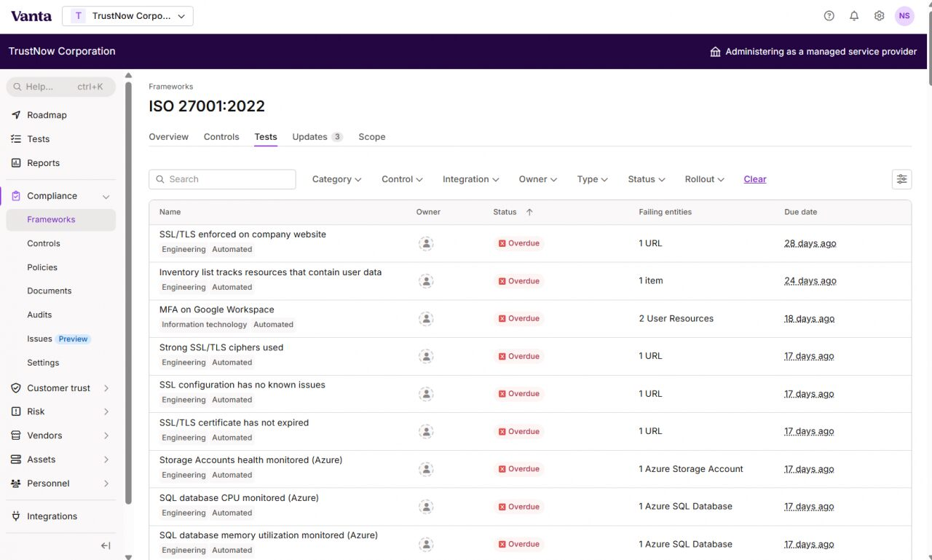The image size is (932, 560).
Task: Click the Frameworks breadcrumb link
Action: tap(170, 87)
